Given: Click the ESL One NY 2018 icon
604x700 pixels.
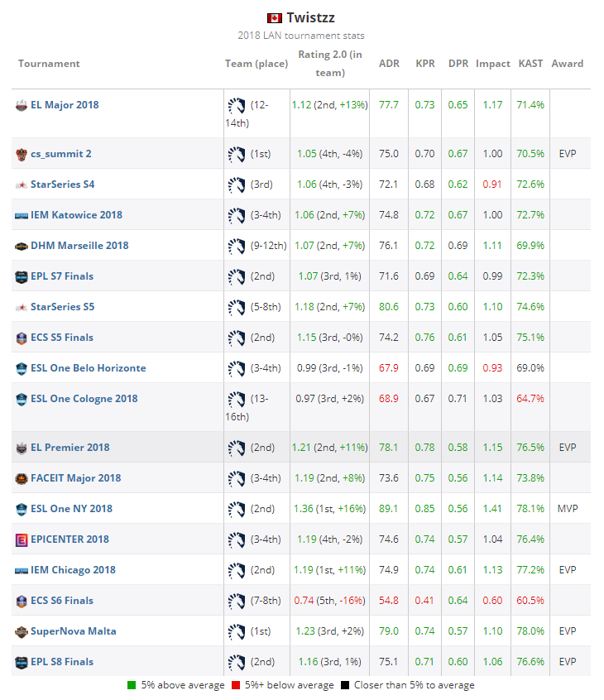Looking at the screenshot, I should pos(22,510).
